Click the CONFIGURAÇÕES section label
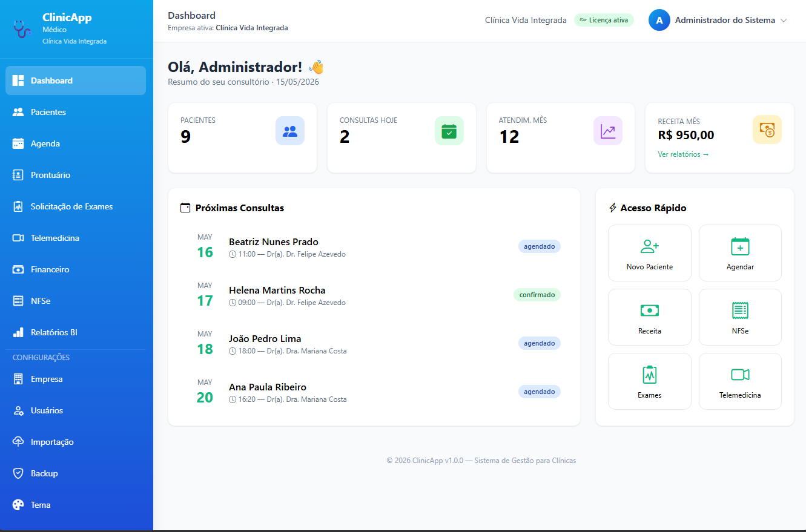Screen dimensions: 806x532 point(41,358)
